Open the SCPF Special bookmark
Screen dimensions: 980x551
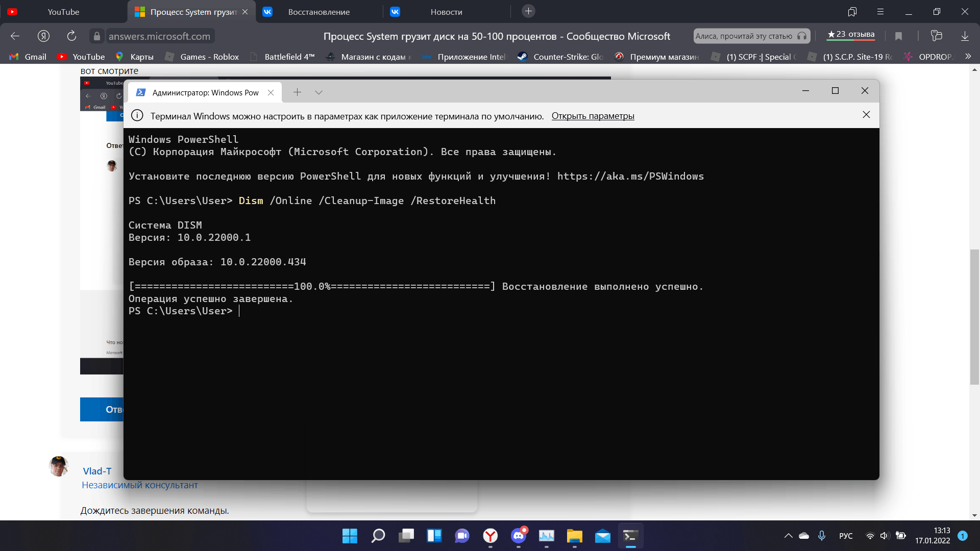point(753,57)
